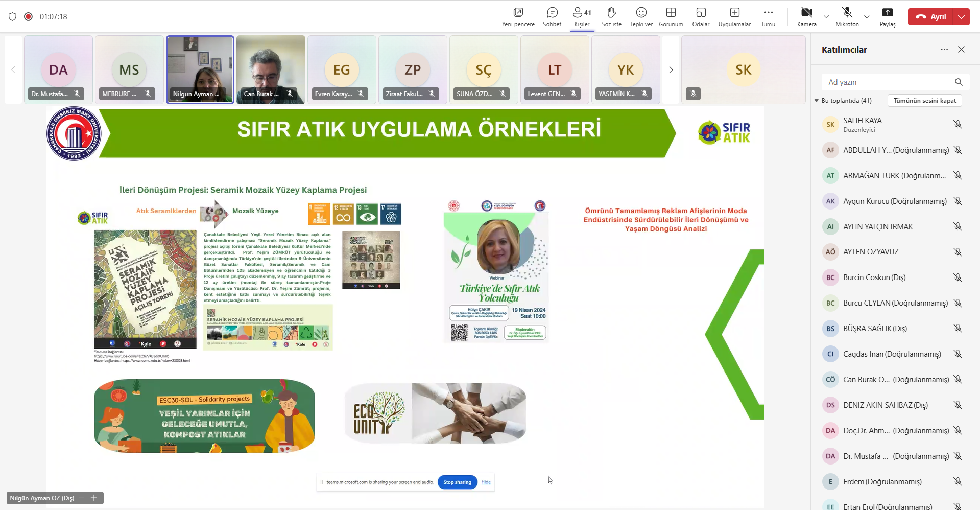The height and width of the screenshot is (510, 980).
Task: Open dropdown arrow next to Kamera
Action: (826, 17)
